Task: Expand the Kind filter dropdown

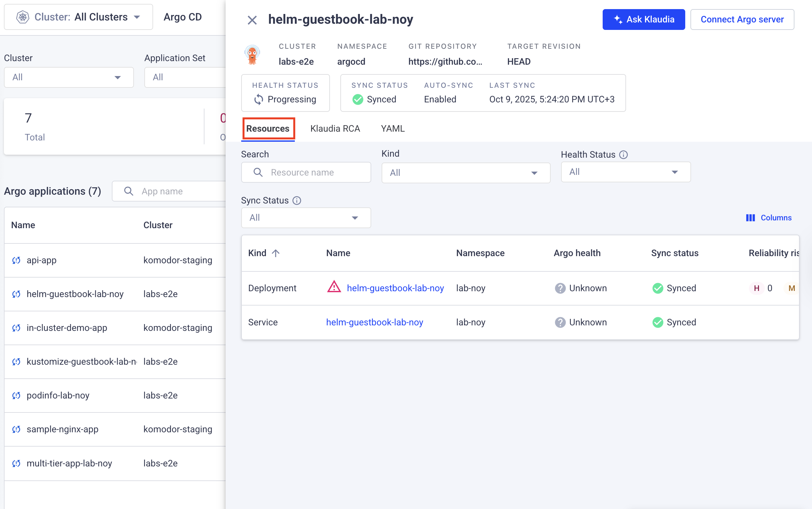Action: click(465, 173)
